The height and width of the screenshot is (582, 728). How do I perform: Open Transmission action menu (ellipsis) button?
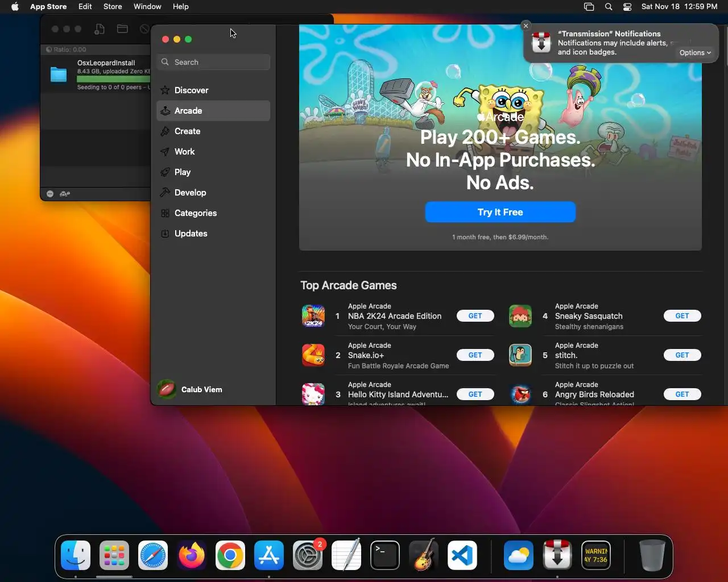click(50, 194)
